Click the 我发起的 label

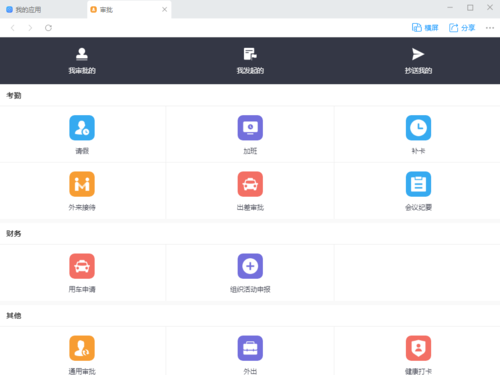250,71
